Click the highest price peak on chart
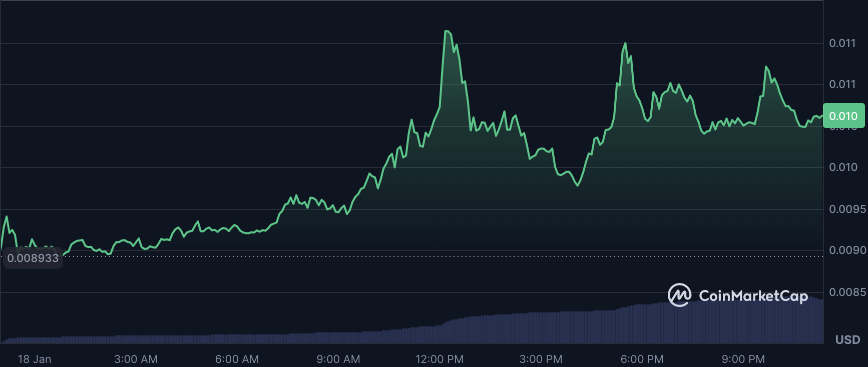868x367 pixels. click(x=447, y=31)
